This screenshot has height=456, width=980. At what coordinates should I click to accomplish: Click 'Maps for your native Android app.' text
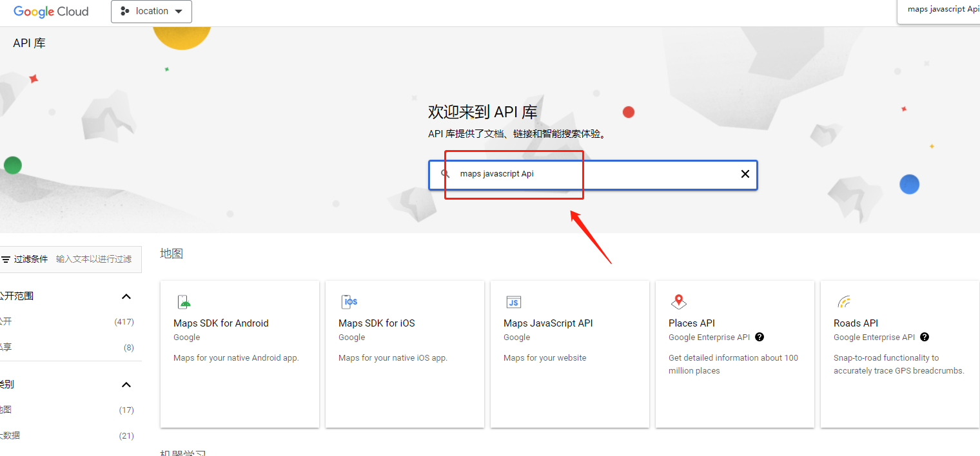coord(236,358)
